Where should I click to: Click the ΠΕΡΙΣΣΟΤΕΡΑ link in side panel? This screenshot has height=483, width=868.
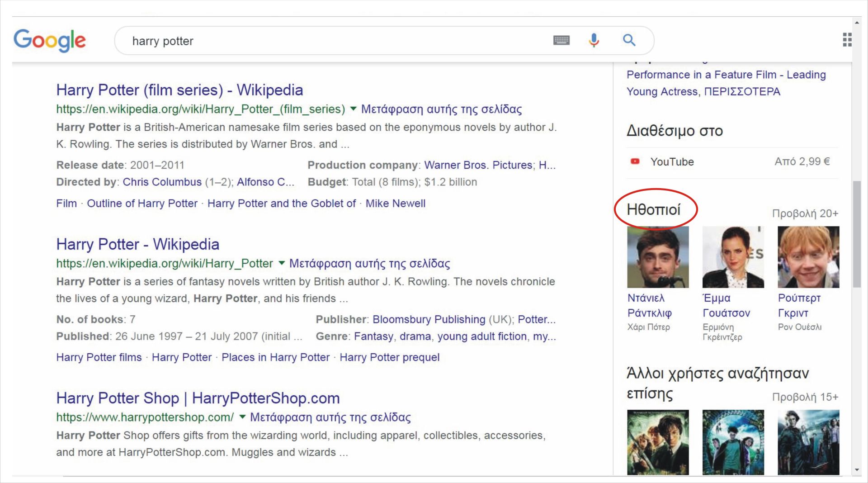pyautogui.click(x=742, y=92)
